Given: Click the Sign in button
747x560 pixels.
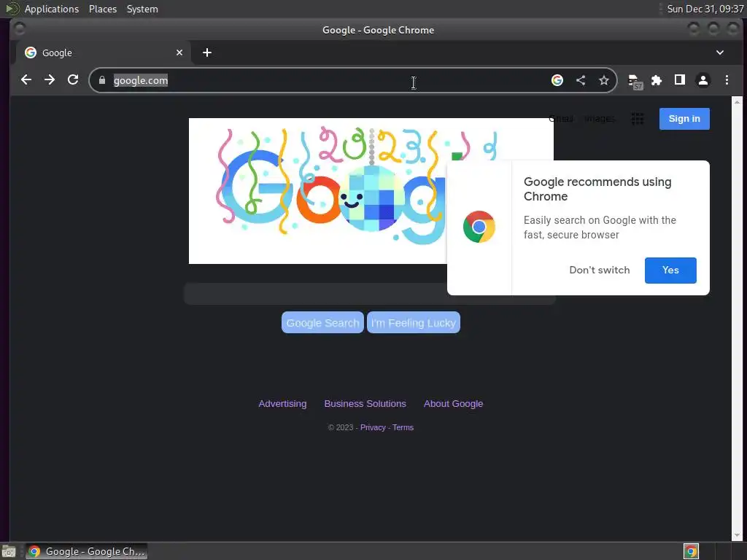Looking at the screenshot, I should tap(684, 119).
